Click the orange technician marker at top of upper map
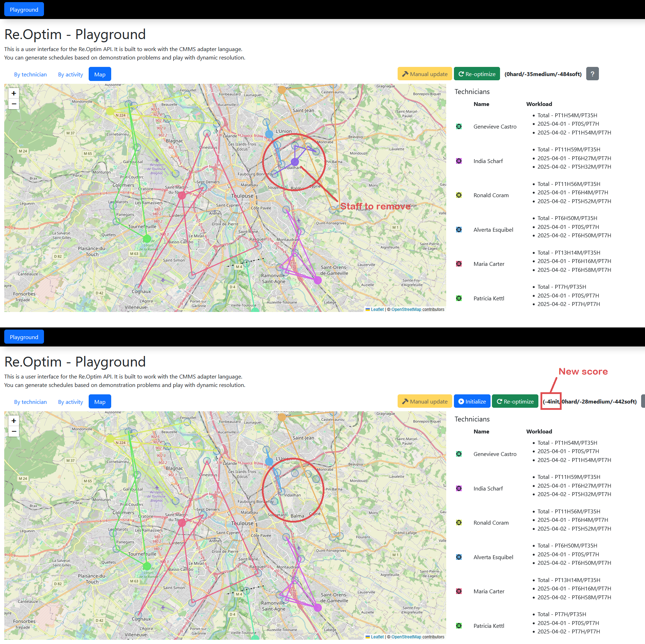The width and height of the screenshot is (645, 644). coord(282,90)
